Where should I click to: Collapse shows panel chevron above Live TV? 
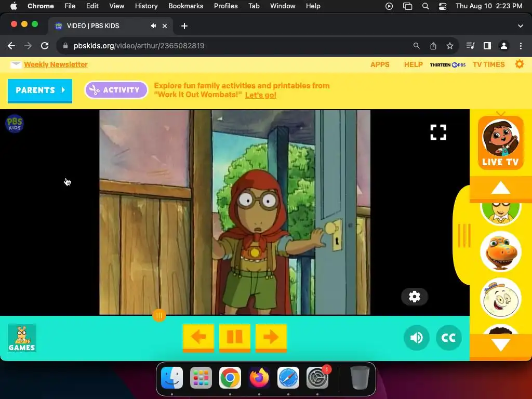point(500,113)
